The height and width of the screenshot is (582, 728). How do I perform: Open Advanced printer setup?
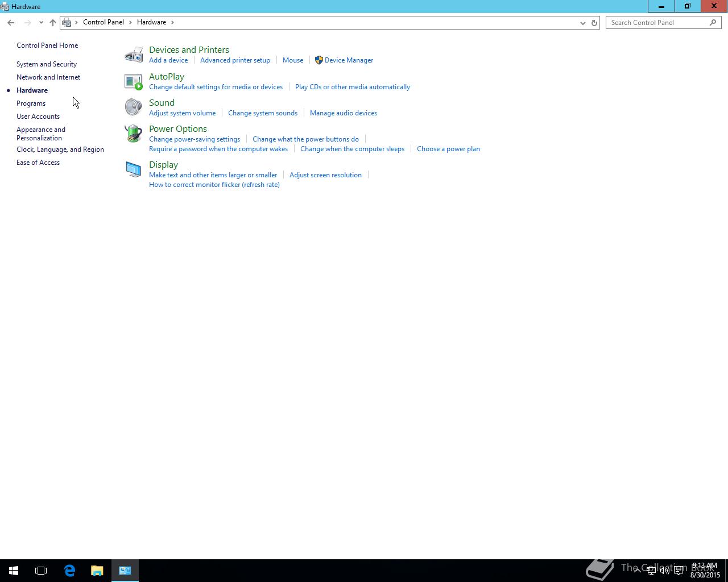click(235, 60)
